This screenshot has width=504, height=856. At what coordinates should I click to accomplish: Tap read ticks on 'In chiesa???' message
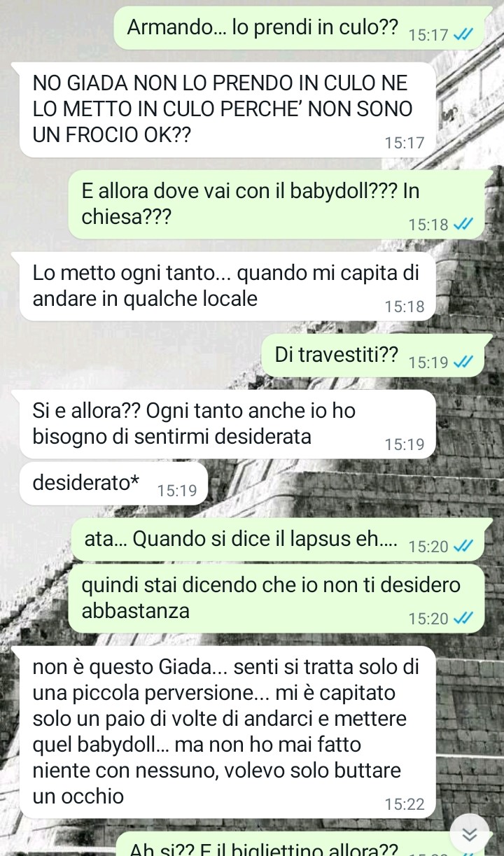(463, 224)
